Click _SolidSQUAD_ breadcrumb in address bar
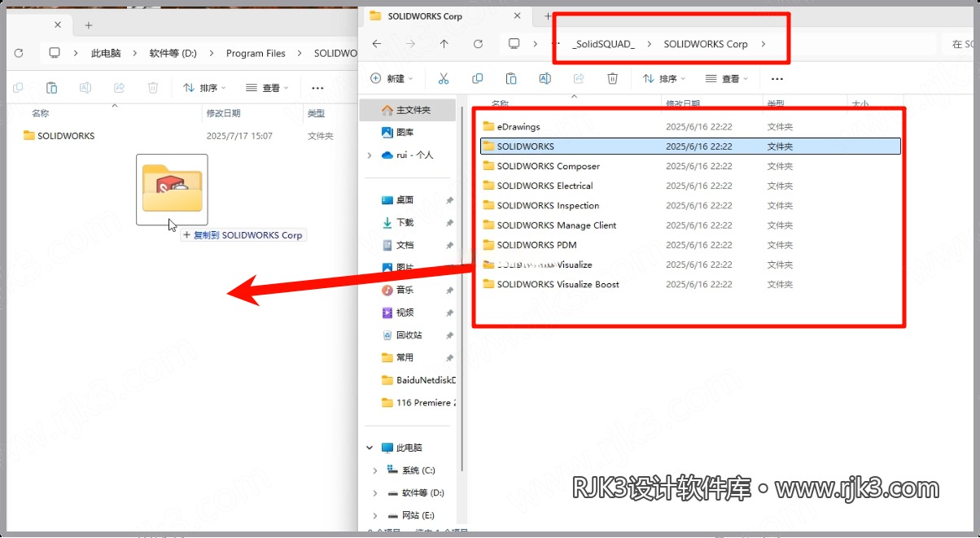Screen dimensions: 980x538 click(604, 44)
